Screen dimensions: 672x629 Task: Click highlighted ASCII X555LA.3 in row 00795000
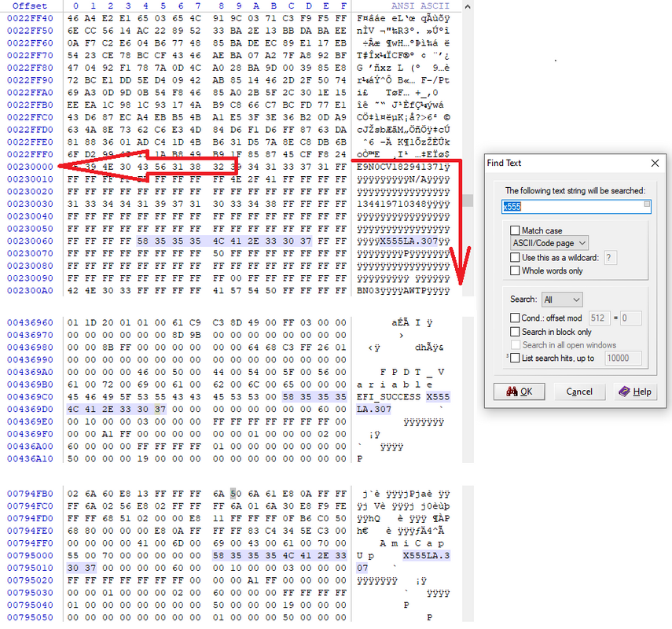pyautogui.click(x=427, y=556)
